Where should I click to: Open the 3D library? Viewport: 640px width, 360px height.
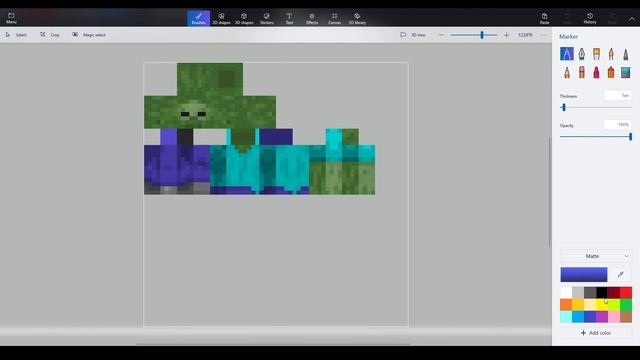tap(357, 18)
